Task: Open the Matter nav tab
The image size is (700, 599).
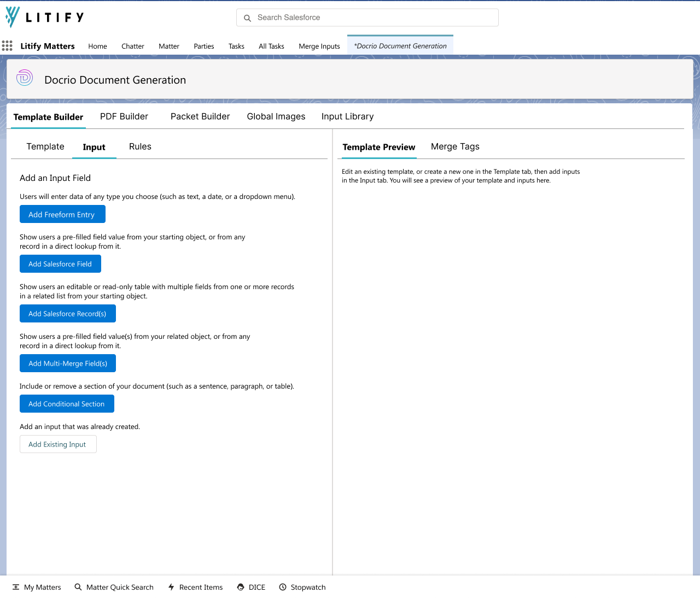Action: click(169, 46)
